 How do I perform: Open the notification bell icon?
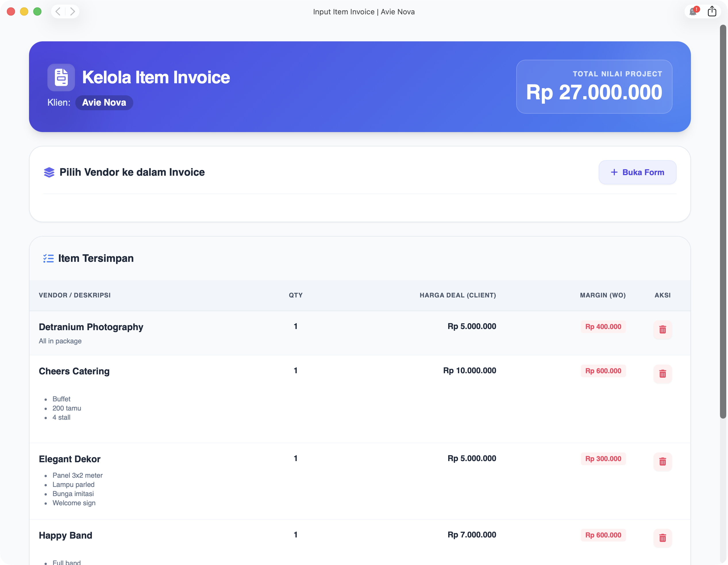(693, 12)
